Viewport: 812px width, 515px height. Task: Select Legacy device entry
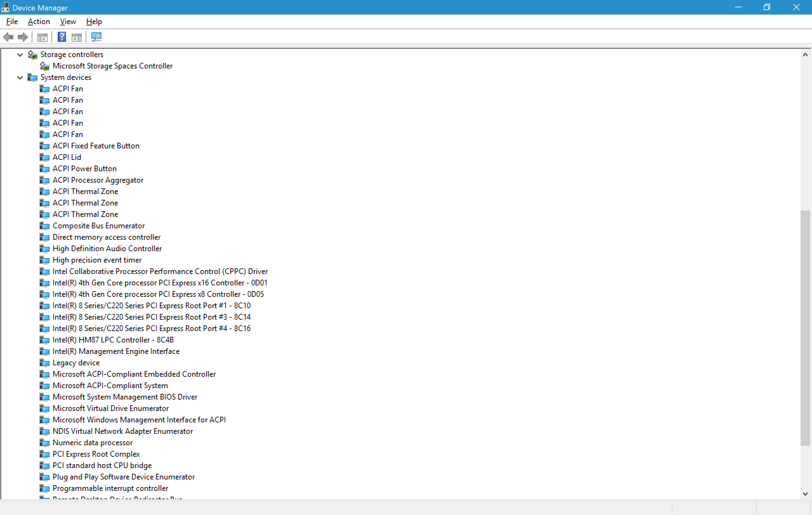[x=76, y=363]
